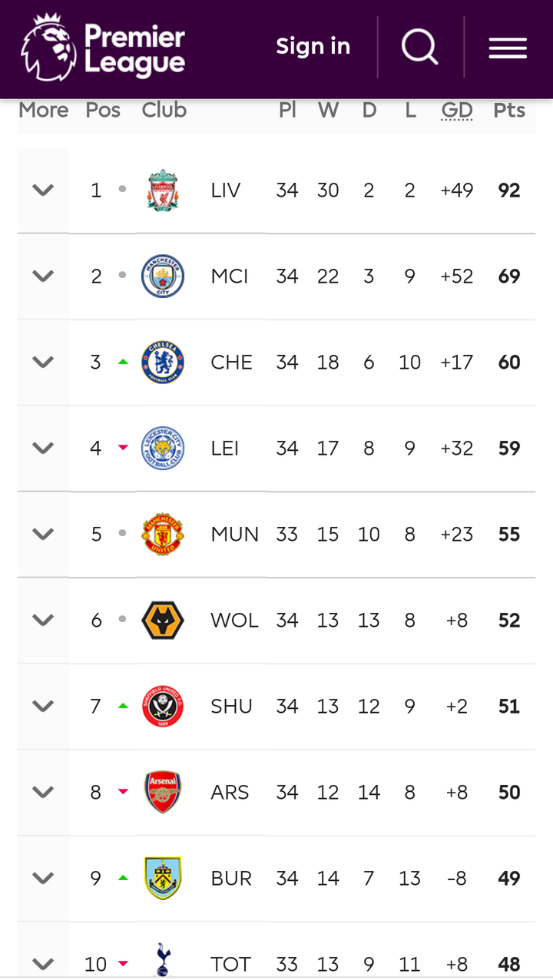Image resolution: width=553 pixels, height=980 pixels.
Task: Show more info for Tottenham row
Action: [43, 963]
